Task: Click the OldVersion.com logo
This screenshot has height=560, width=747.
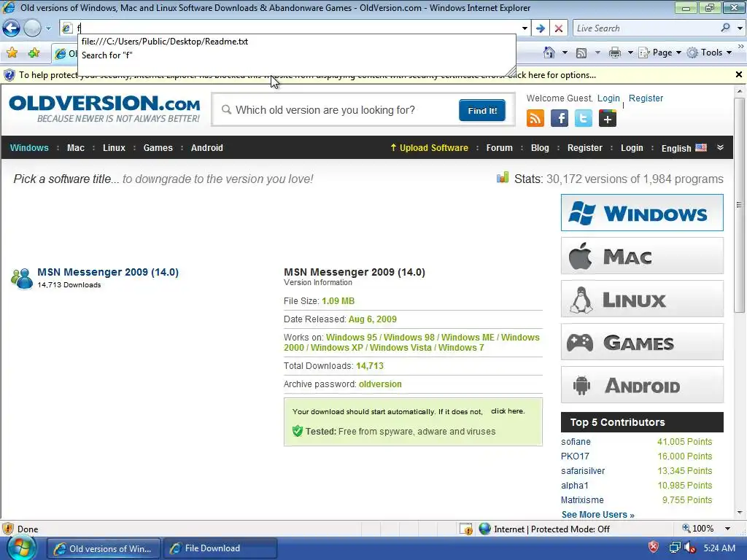Action: [105, 109]
